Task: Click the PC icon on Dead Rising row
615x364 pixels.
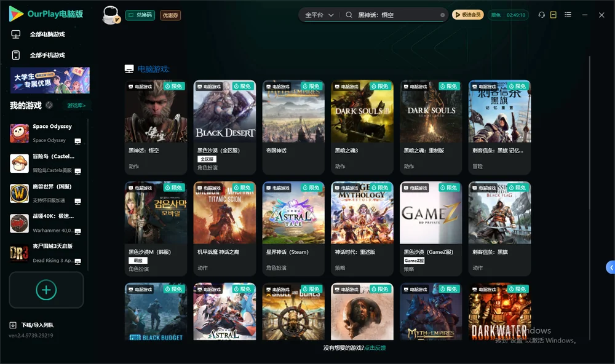Action: pos(77,262)
